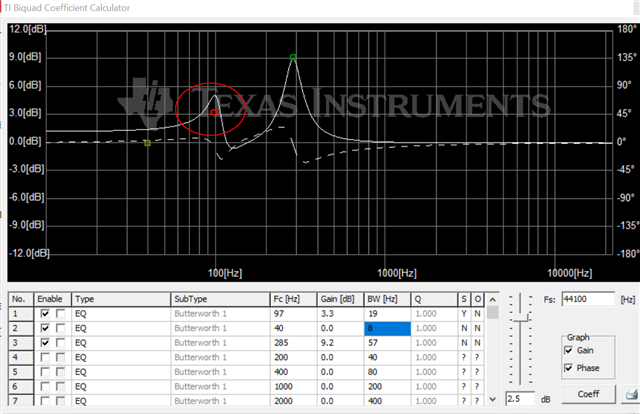This screenshot has width=640, height=414.
Task: Uncheck the Enable checkbox for filter 3
Action: pos(45,343)
